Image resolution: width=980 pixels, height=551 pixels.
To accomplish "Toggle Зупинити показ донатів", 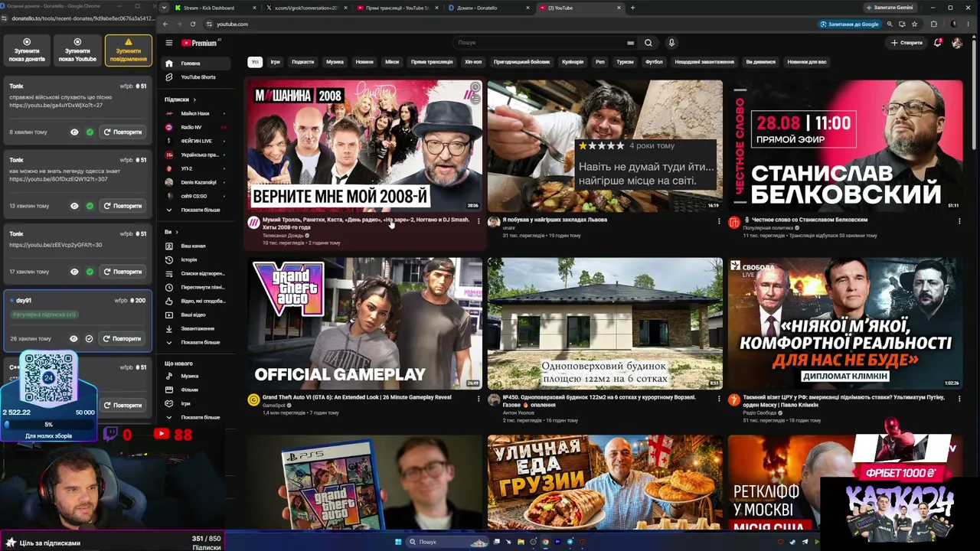I will coord(27,50).
